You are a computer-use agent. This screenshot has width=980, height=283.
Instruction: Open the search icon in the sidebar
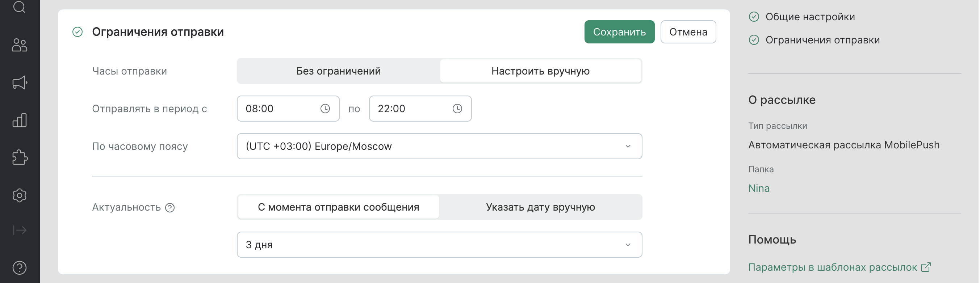pos(20,7)
